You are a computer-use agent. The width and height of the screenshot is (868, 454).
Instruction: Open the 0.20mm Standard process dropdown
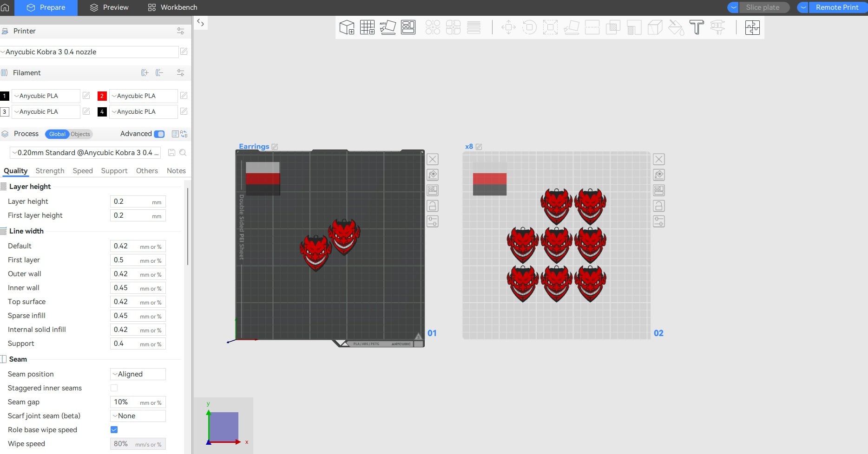(x=85, y=153)
